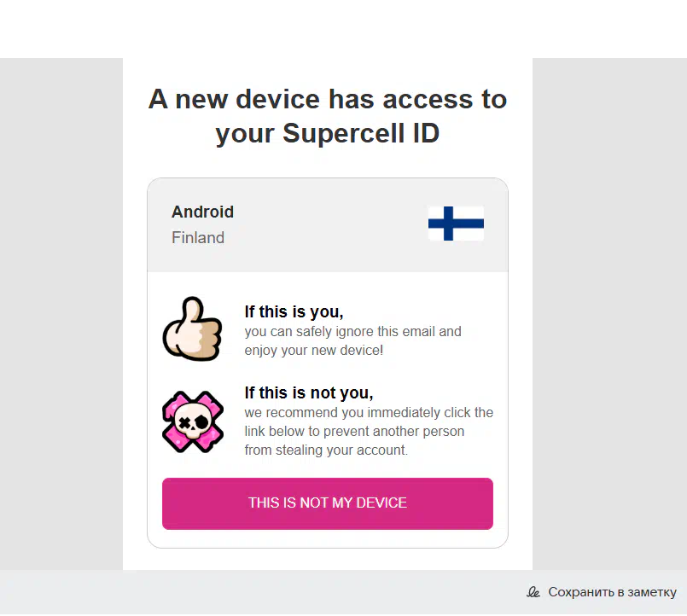687x616 pixels.
Task: Click the 'enjoy your new device!' line
Action: click(313, 350)
